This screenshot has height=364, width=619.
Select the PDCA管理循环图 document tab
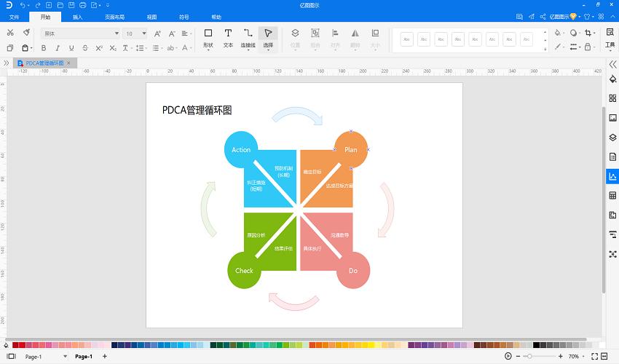44,63
